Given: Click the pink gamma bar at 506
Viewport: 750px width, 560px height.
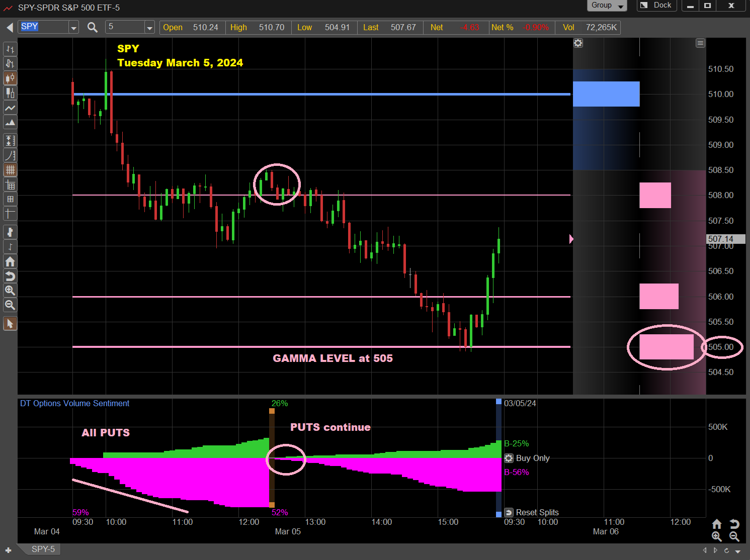Looking at the screenshot, I should point(659,296).
